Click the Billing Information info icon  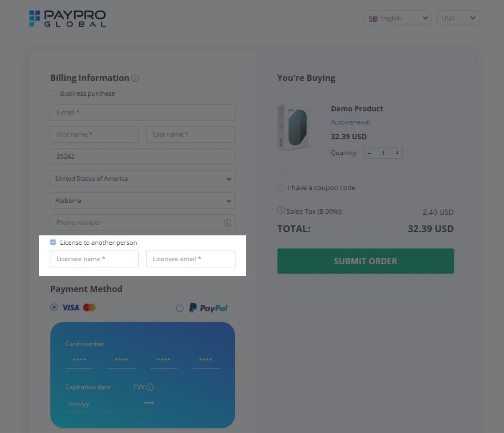pyautogui.click(x=135, y=78)
